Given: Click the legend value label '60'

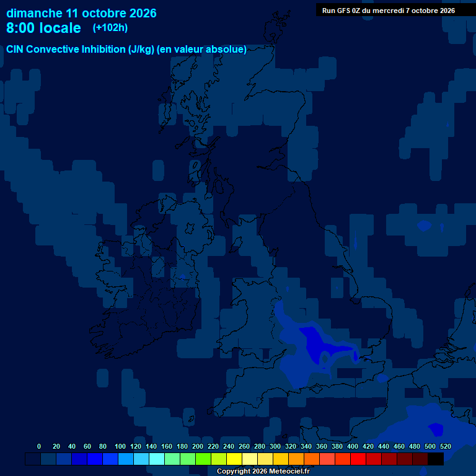Looking at the screenshot, I should (87, 446).
